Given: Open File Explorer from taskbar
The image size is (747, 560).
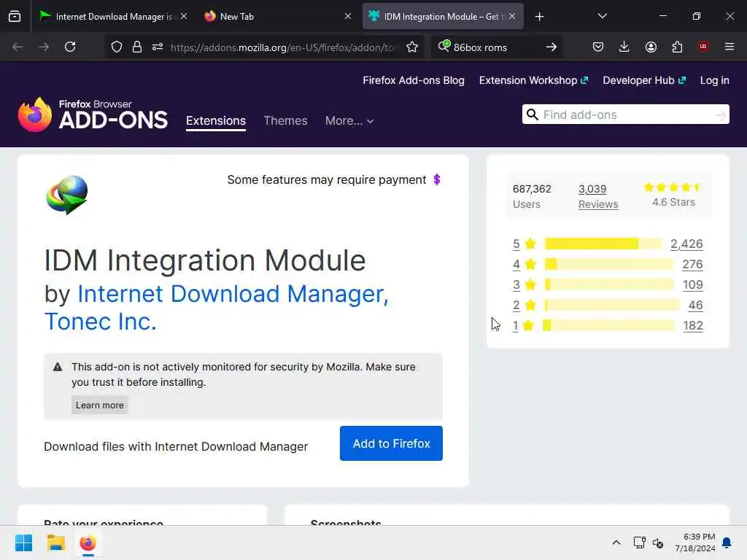Looking at the screenshot, I should [55, 542].
